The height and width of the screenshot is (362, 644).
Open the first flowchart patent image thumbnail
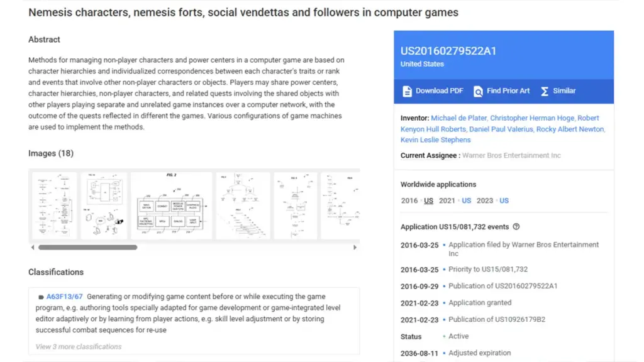(54, 206)
